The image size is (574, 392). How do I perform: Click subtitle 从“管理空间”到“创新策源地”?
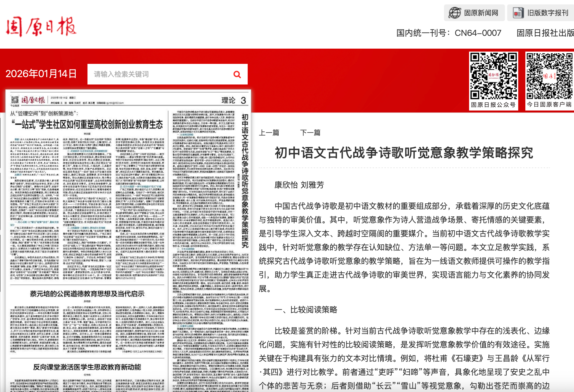click(x=44, y=113)
